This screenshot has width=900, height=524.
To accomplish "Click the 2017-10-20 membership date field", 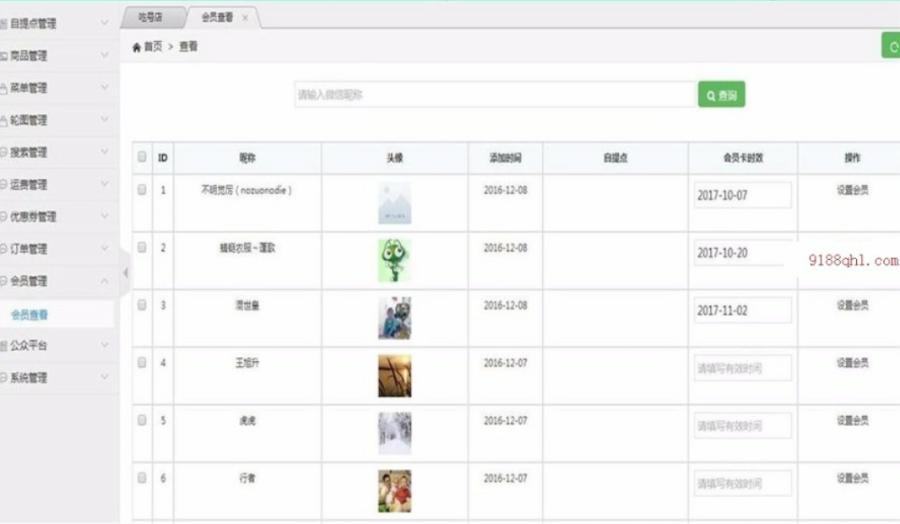I will (x=743, y=253).
